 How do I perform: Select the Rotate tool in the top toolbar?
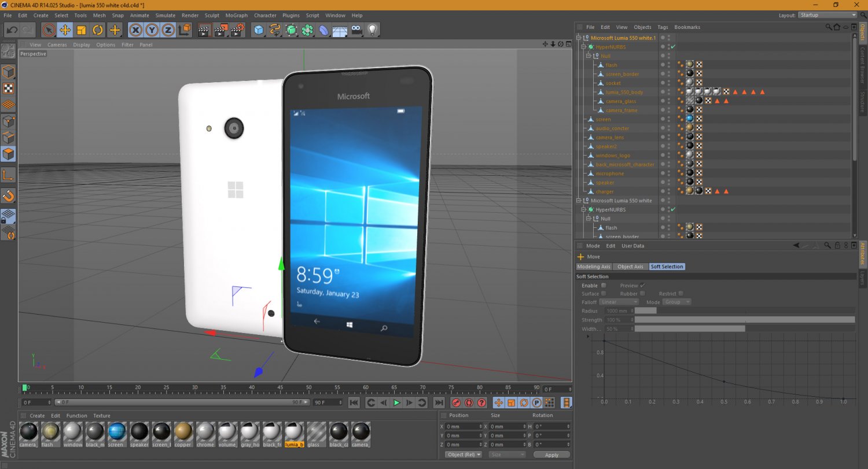[x=98, y=30]
